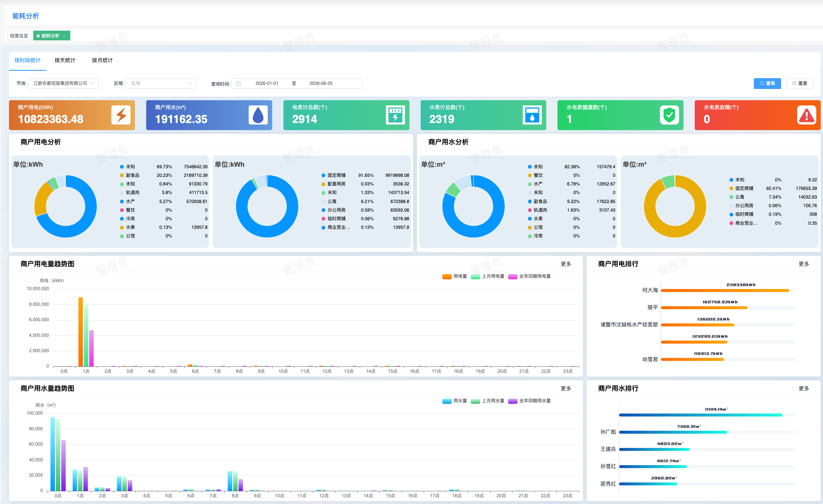
Task: Click the 重置 button
Action: (x=800, y=83)
